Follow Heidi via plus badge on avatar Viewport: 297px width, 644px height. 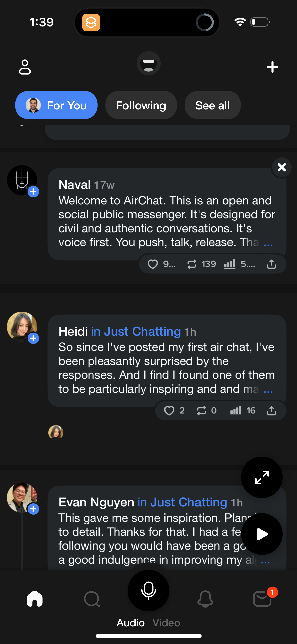click(x=33, y=338)
